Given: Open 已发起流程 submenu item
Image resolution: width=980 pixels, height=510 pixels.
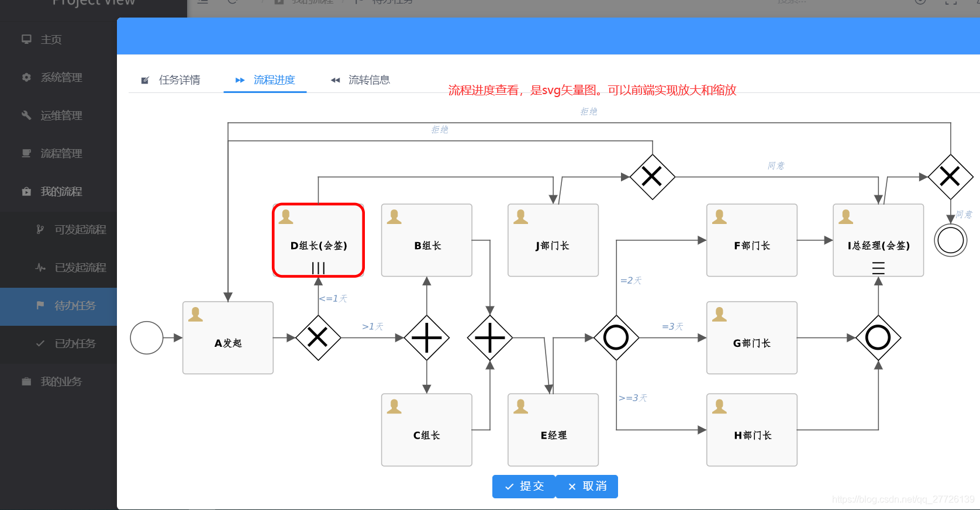Looking at the screenshot, I should tap(58, 267).
